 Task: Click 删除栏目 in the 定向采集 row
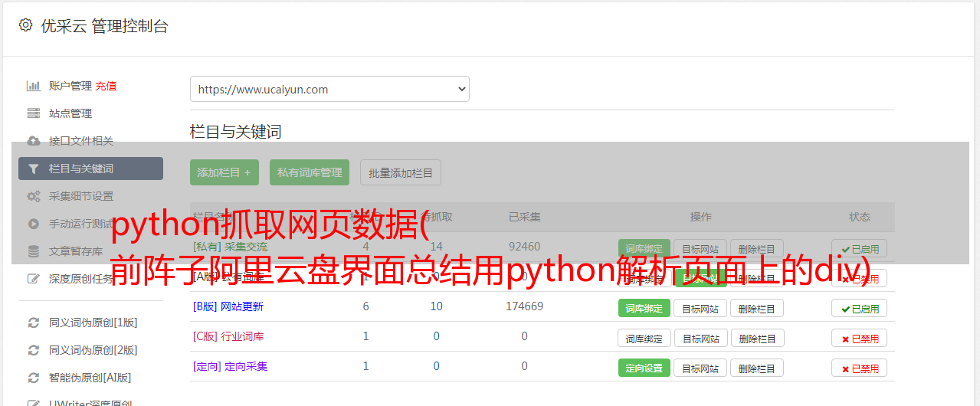(757, 368)
